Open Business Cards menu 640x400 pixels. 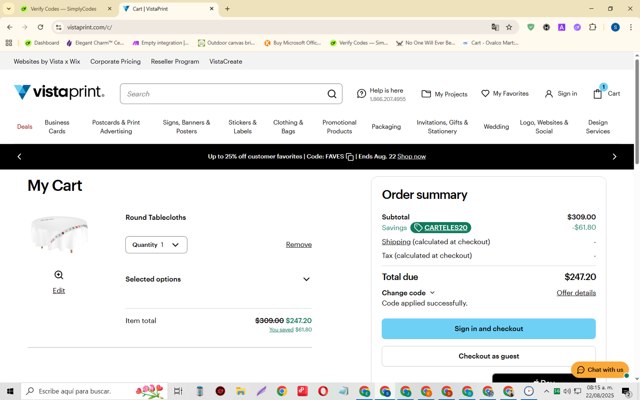[x=57, y=127]
